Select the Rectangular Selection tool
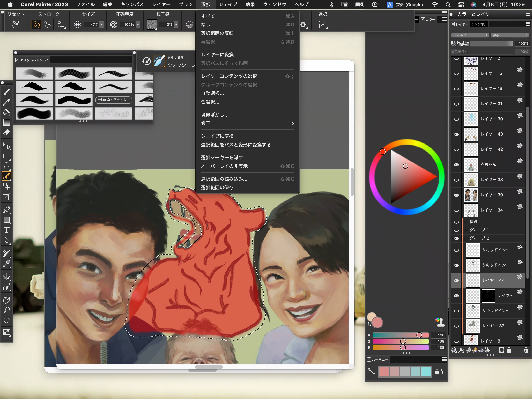The width and height of the screenshot is (532, 399). tap(6, 156)
